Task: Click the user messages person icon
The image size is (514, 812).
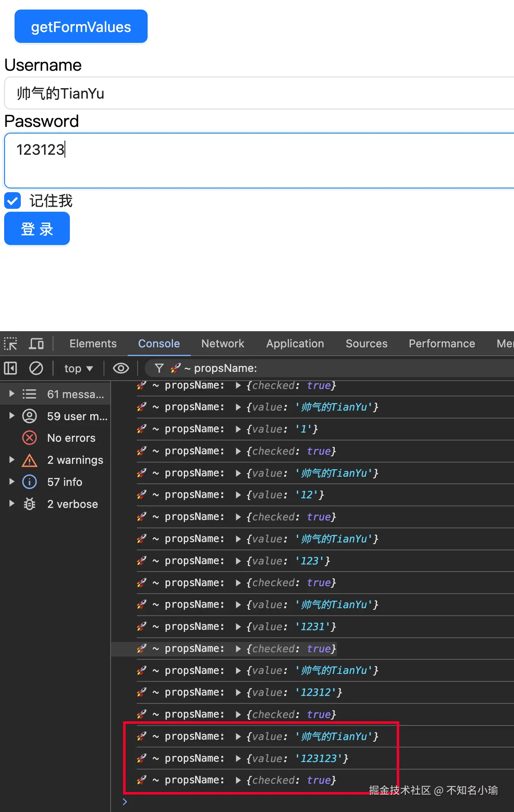Action: (x=30, y=416)
